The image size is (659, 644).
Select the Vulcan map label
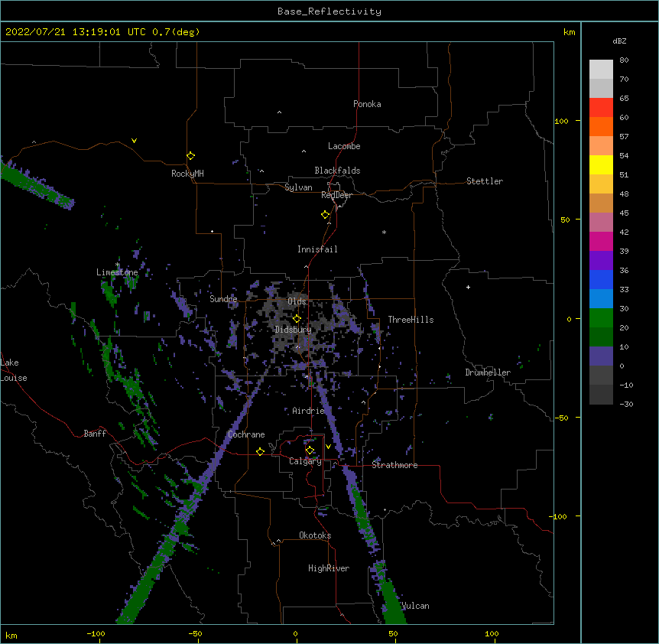[x=415, y=606]
